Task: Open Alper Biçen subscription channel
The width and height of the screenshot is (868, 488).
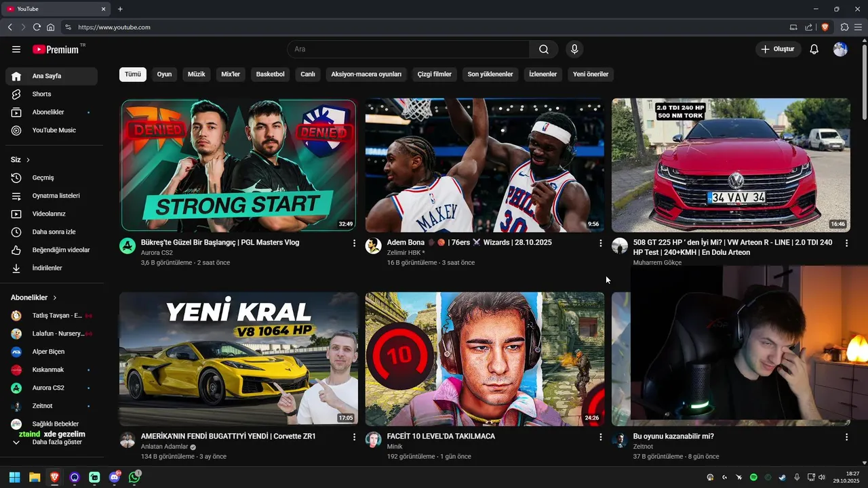Action: pyautogui.click(x=52, y=352)
